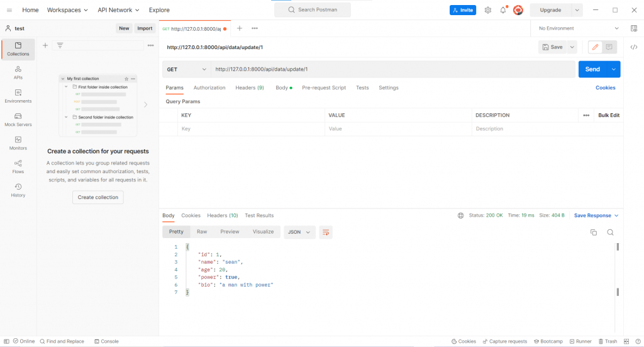Open the Save button dropdown arrow

(x=572, y=47)
